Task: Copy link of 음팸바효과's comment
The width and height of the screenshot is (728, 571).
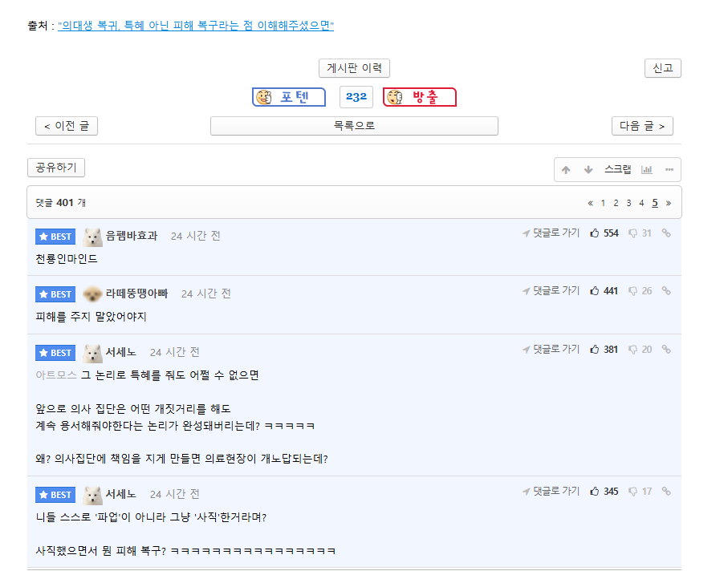Action: [666, 233]
